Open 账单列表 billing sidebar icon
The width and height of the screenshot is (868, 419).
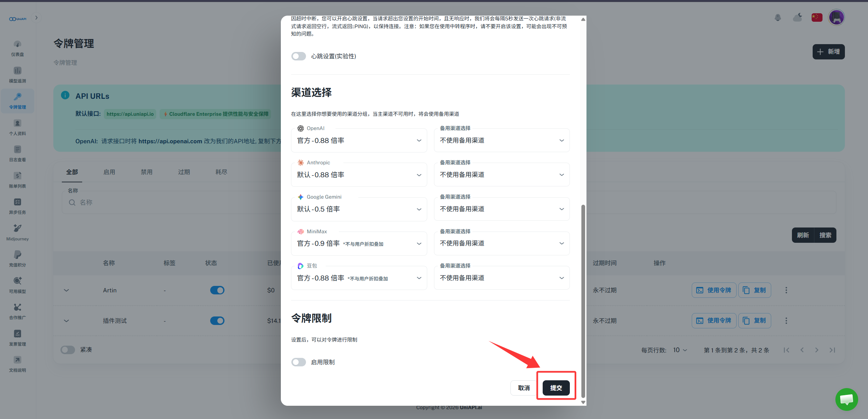pyautogui.click(x=17, y=180)
